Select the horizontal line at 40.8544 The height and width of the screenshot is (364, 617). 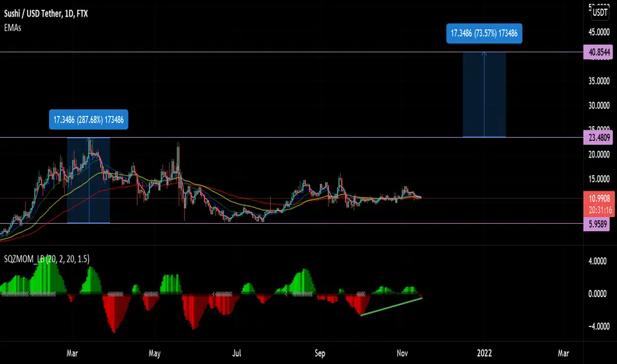[291, 52]
